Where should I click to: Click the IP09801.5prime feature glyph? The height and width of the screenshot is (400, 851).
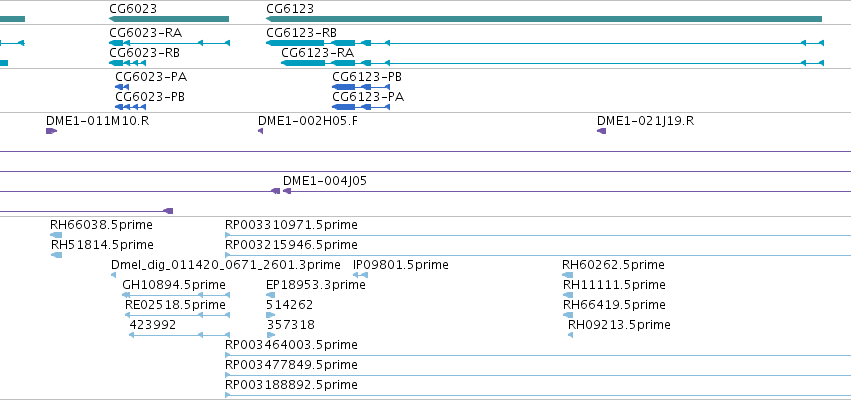[360, 275]
